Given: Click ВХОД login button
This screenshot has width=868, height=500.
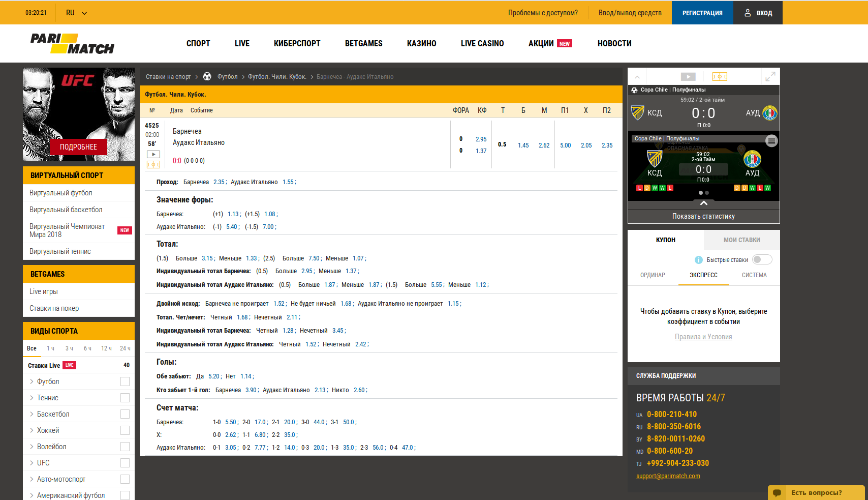Looking at the screenshot, I should click(758, 13).
